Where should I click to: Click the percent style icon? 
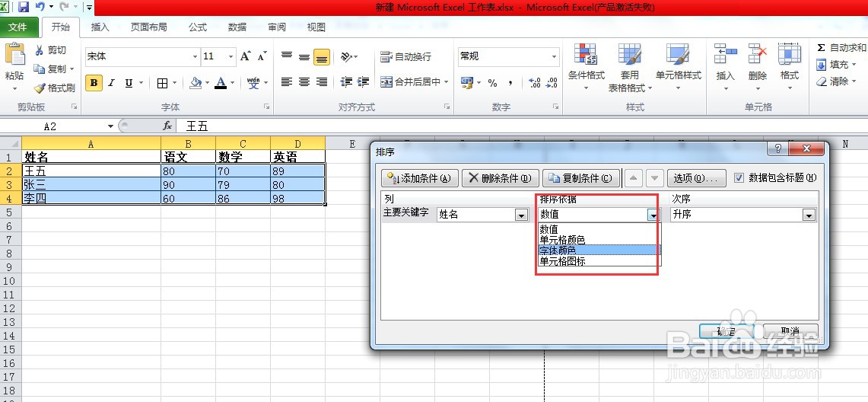pyautogui.click(x=492, y=83)
